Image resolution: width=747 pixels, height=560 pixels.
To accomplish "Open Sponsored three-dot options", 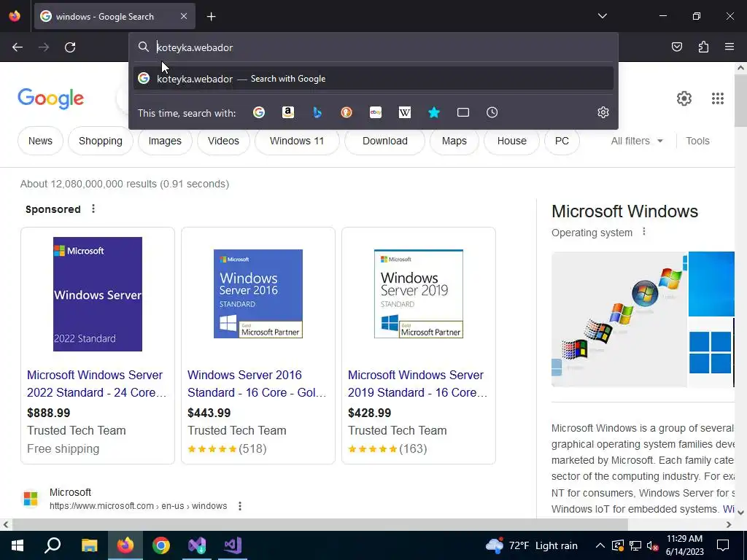I will (93, 209).
